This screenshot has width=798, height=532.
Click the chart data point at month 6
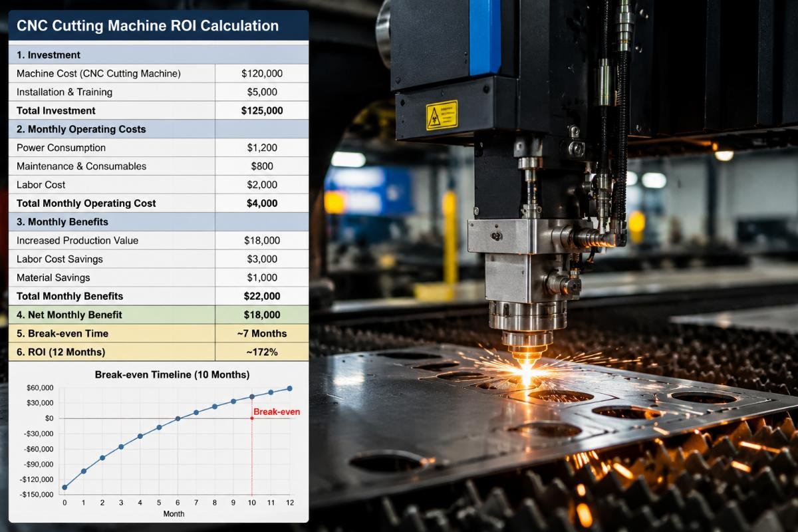(178, 419)
